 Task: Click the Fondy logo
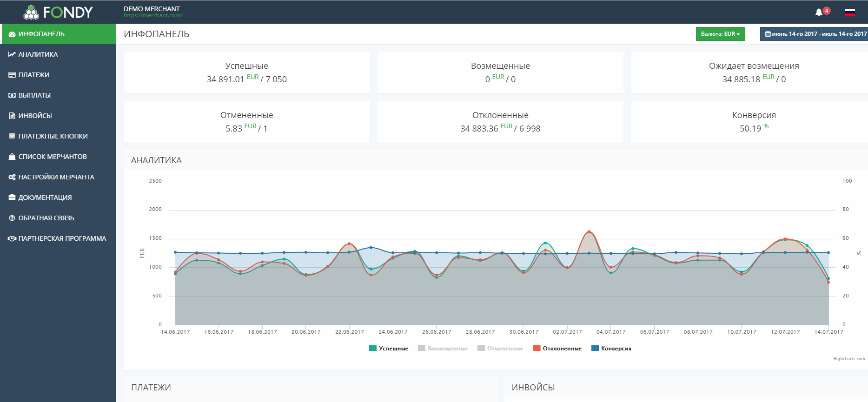(x=58, y=12)
